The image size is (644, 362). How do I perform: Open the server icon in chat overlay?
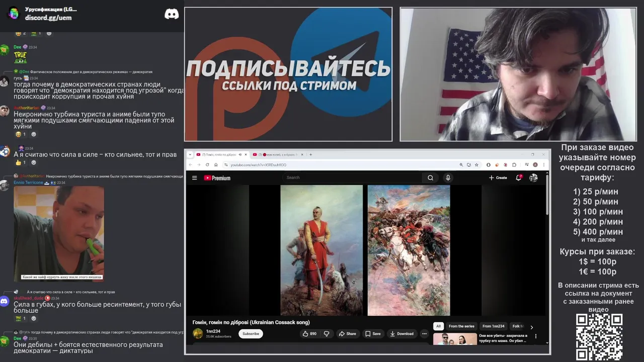[14, 14]
